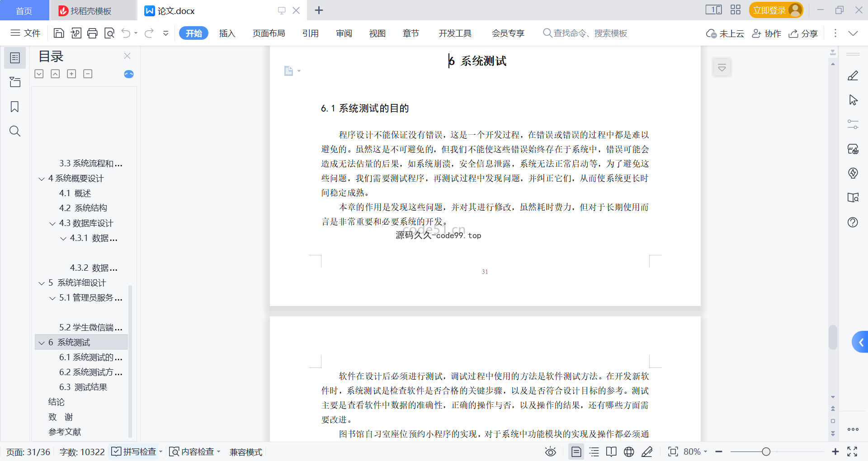
Task: Click move-up level arrow in 目录 panel
Action: pyautogui.click(x=55, y=74)
